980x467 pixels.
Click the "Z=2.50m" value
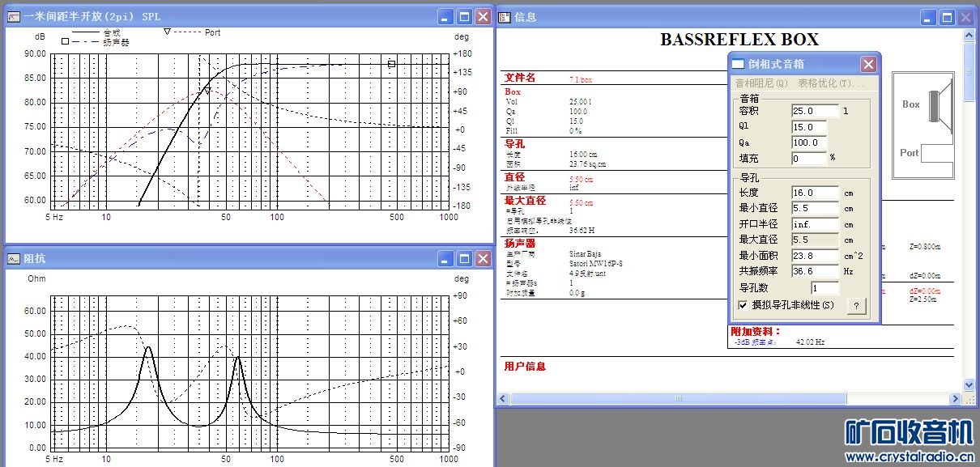(x=923, y=299)
